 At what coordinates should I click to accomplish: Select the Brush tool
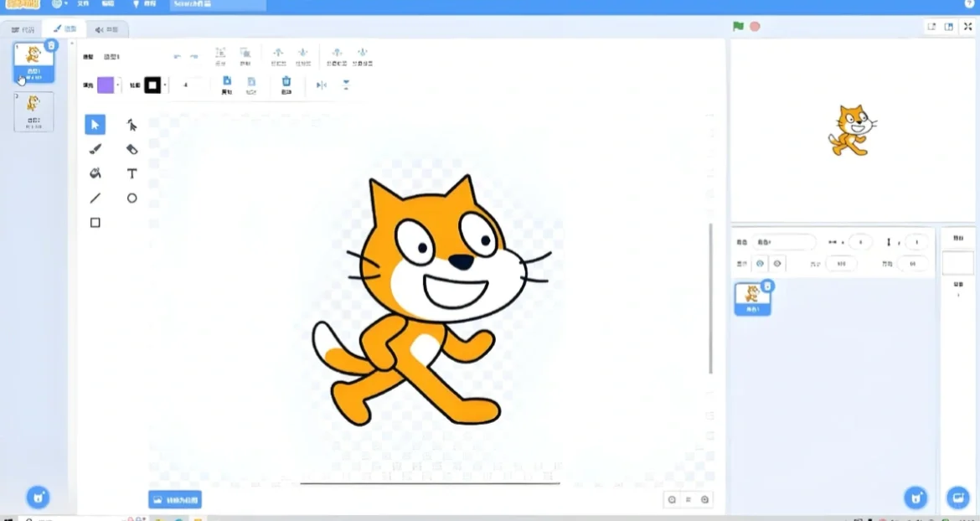pos(95,148)
